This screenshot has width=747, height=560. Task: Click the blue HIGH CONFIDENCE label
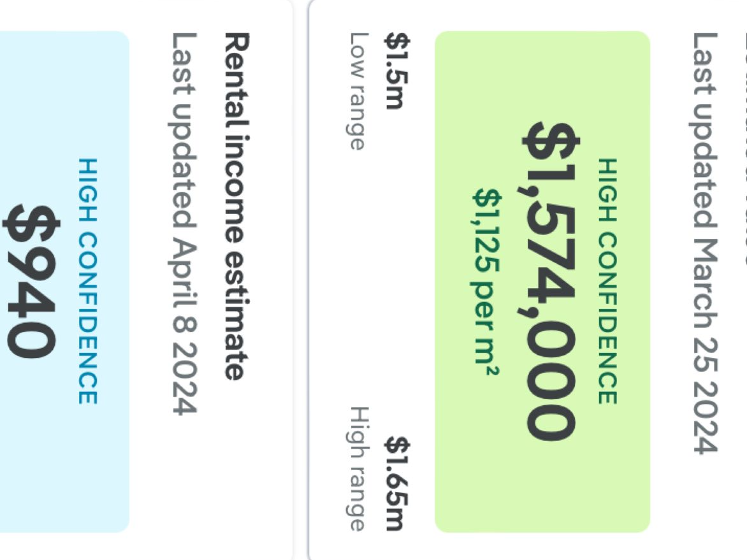coord(88,281)
